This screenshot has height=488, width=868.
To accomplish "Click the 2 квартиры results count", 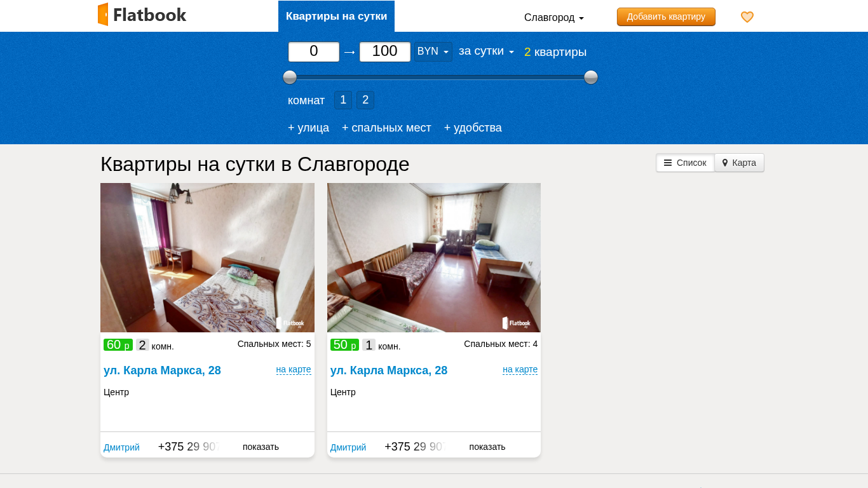I will coord(555,52).
